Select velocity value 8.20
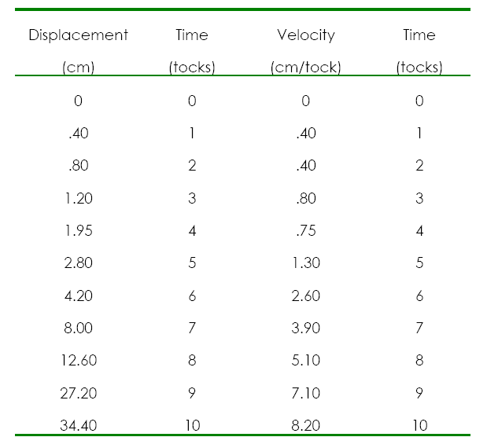Viewport: 487px width, 448px height. (x=306, y=425)
